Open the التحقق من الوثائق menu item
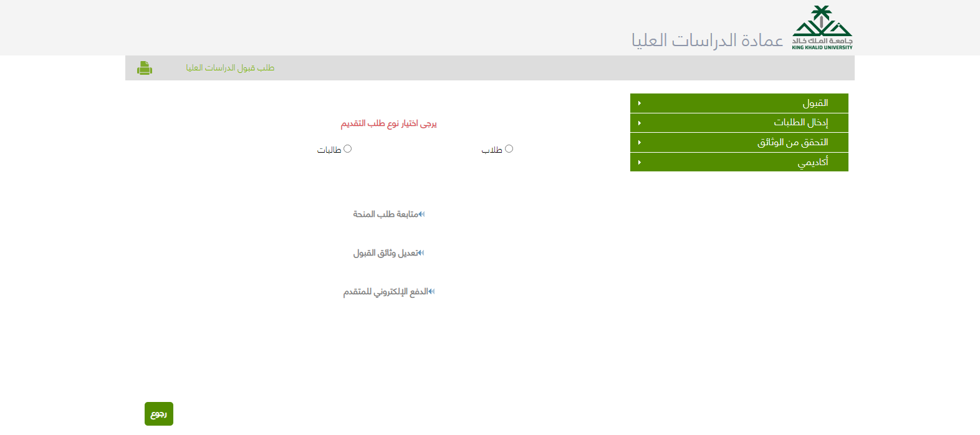980x435 pixels. pos(792,143)
